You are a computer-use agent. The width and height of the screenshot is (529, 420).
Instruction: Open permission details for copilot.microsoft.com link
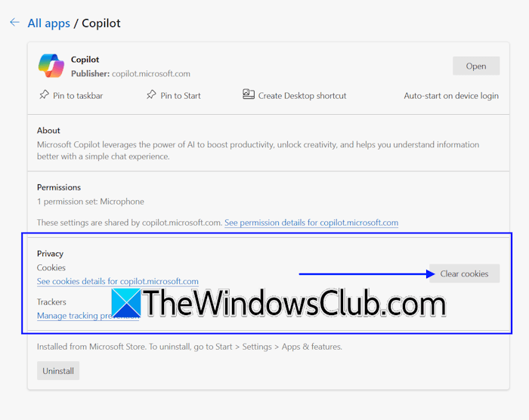click(311, 223)
